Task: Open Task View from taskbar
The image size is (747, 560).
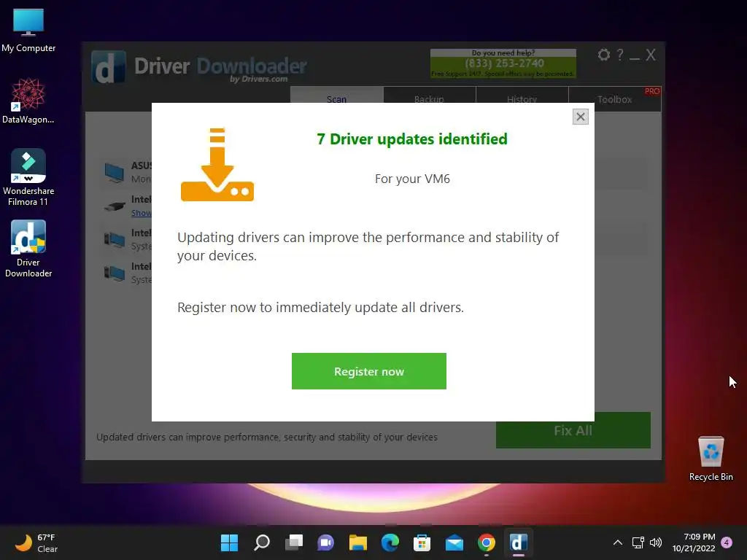Action: click(293, 542)
